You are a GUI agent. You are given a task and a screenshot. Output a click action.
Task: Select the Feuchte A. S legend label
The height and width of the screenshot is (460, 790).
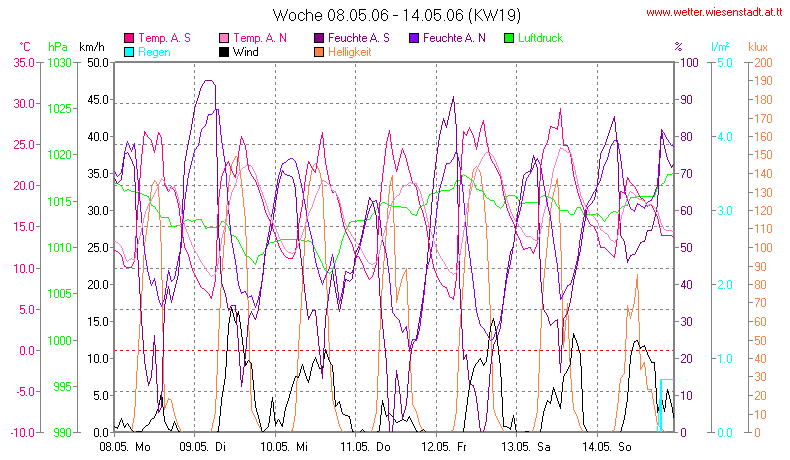point(359,38)
